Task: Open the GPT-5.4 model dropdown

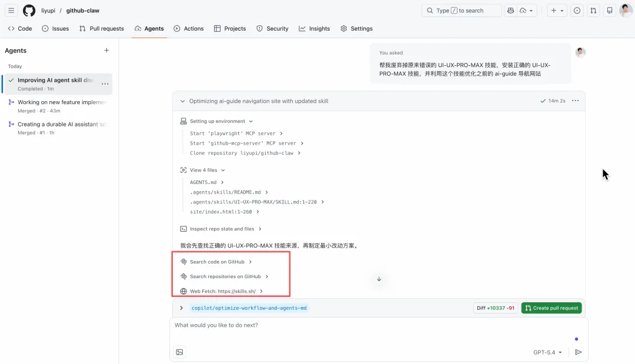Action: 547,352
